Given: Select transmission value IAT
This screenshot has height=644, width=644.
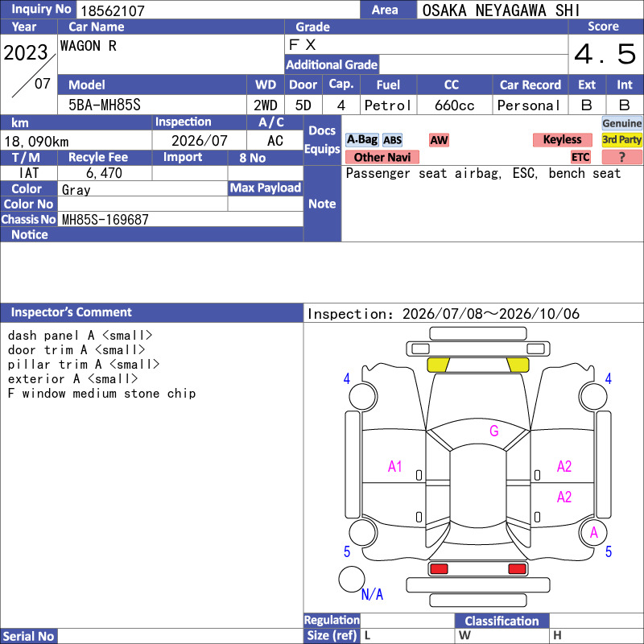Looking at the screenshot, I should coord(29,173).
